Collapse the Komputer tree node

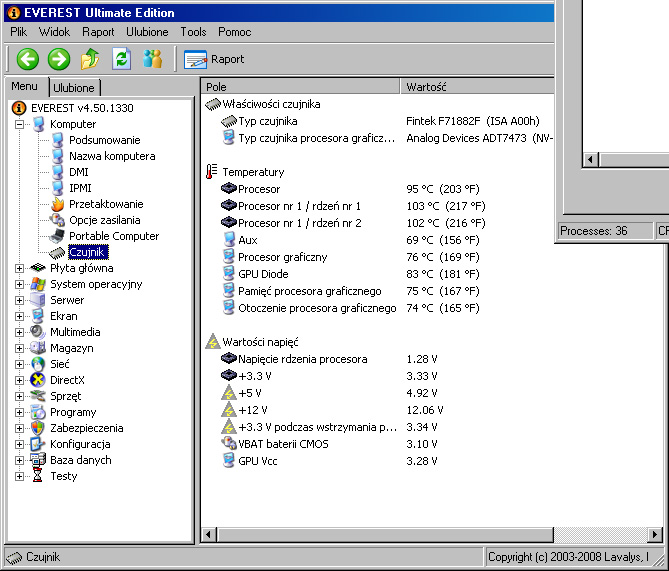pos(19,124)
